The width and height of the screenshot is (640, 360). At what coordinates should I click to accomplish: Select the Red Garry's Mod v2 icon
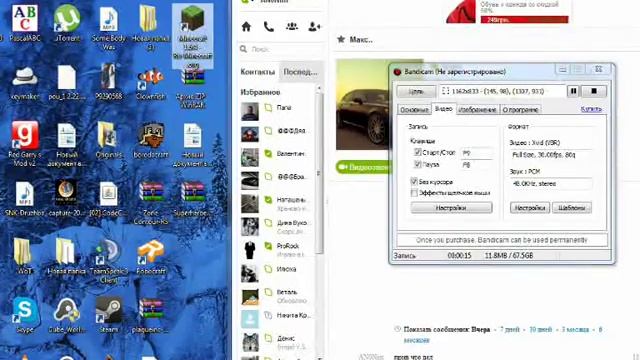point(25,144)
